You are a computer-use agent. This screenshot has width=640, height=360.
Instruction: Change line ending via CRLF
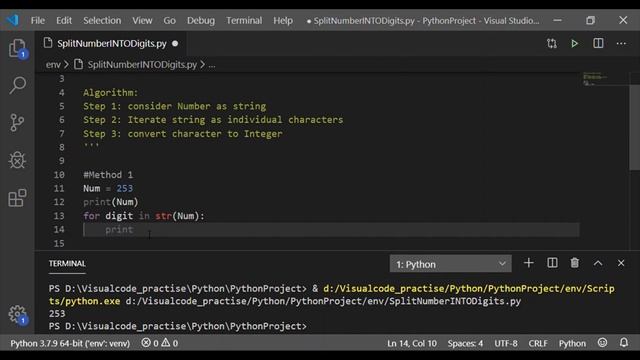[x=538, y=343]
